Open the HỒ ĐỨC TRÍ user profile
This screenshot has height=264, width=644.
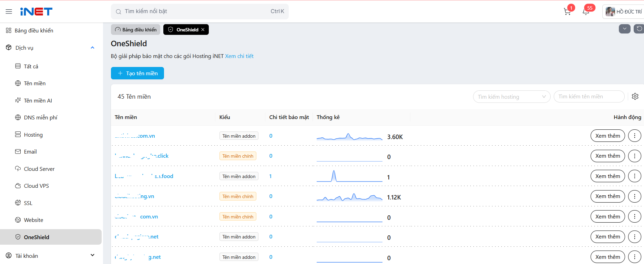(x=624, y=12)
